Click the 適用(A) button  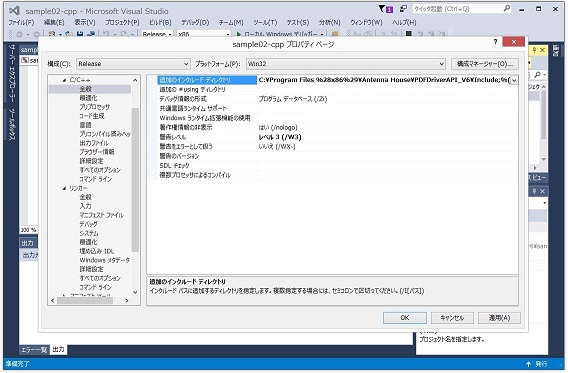[499, 318]
